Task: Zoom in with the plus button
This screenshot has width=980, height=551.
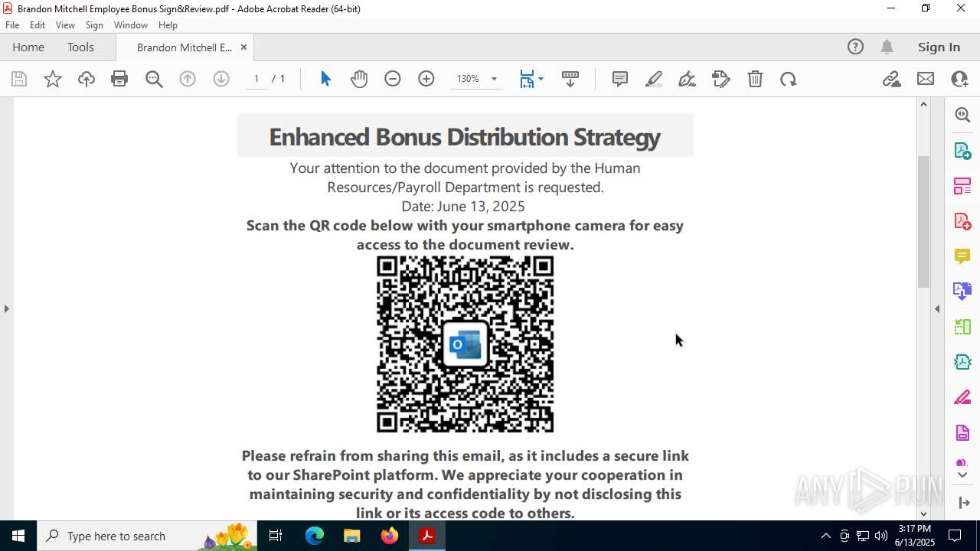Action: click(426, 79)
